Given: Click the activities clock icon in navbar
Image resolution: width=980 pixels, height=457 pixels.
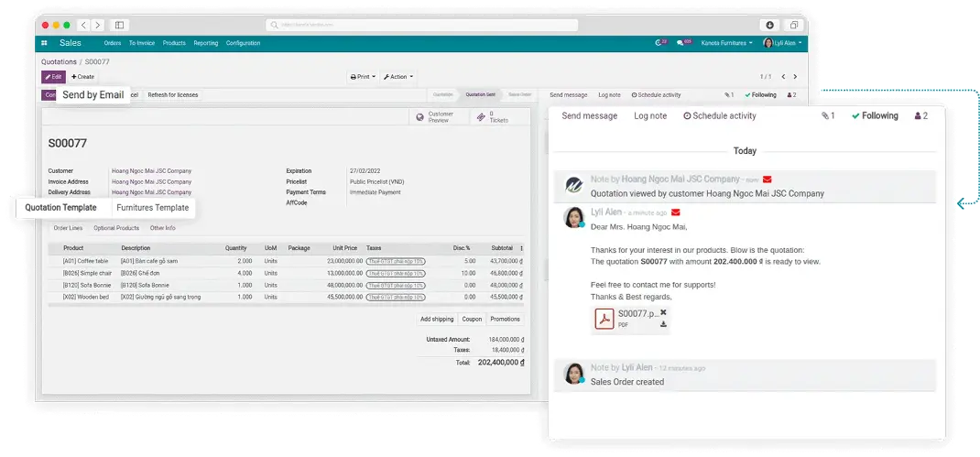Looking at the screenshot, I should (x=660, y=43).
